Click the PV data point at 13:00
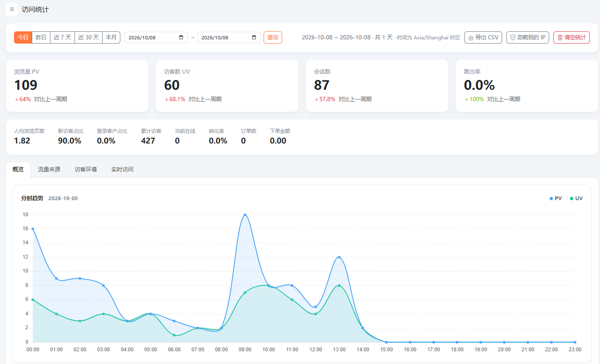 tap(339, 257)
